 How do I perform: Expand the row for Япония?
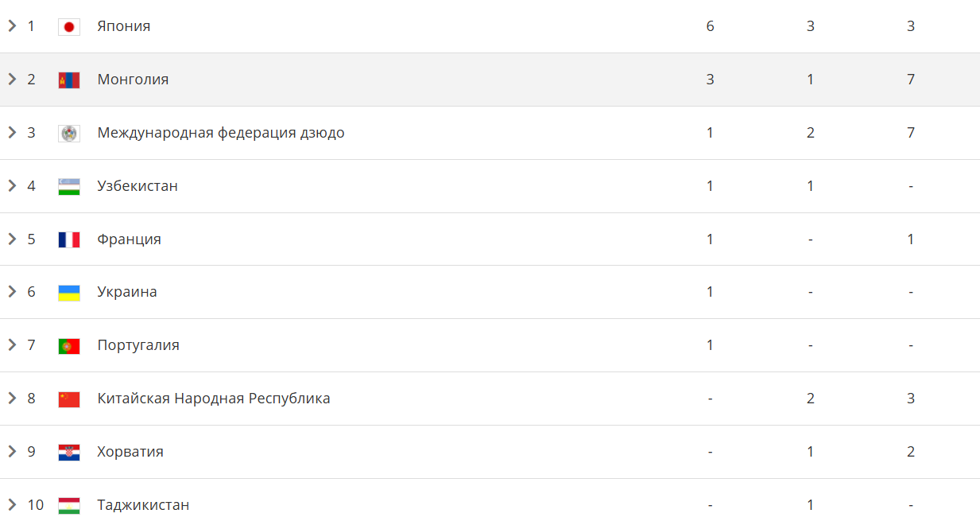click(12, 26)
